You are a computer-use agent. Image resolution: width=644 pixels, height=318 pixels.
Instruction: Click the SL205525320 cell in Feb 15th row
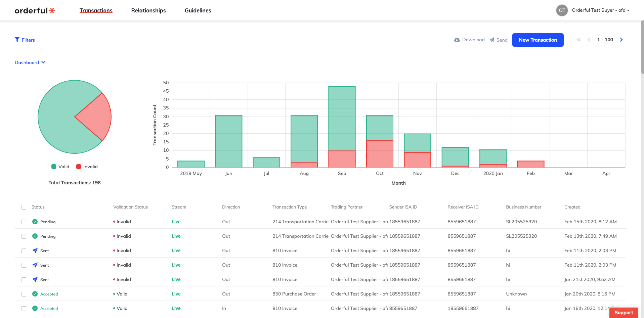[x=521, y=222]
